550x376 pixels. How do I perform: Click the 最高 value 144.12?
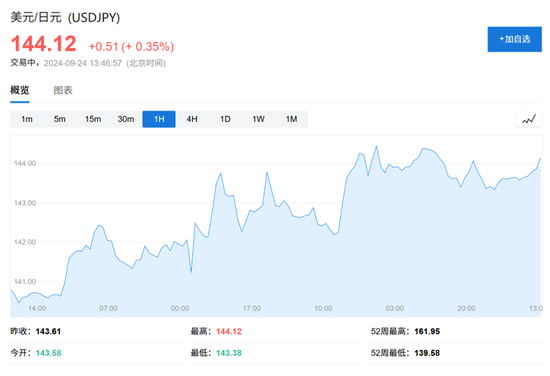point(229,331)
